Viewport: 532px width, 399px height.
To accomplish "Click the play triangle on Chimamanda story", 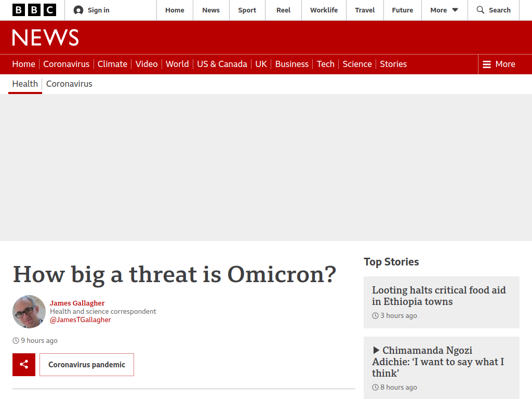I will 376,350.
